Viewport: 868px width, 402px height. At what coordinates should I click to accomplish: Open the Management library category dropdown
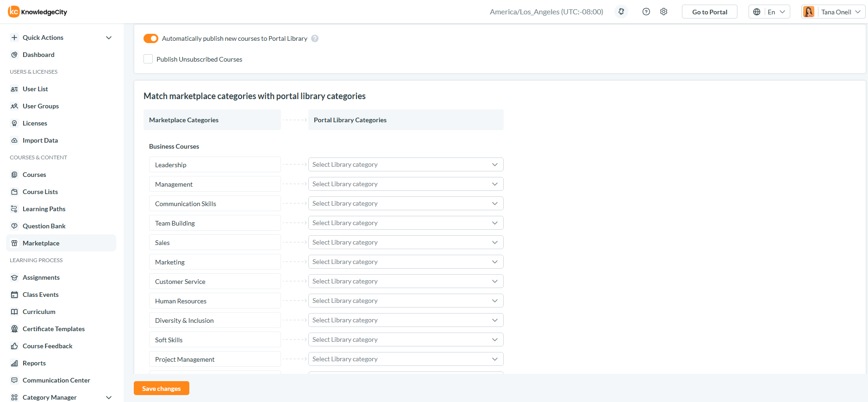click(406, 184)
